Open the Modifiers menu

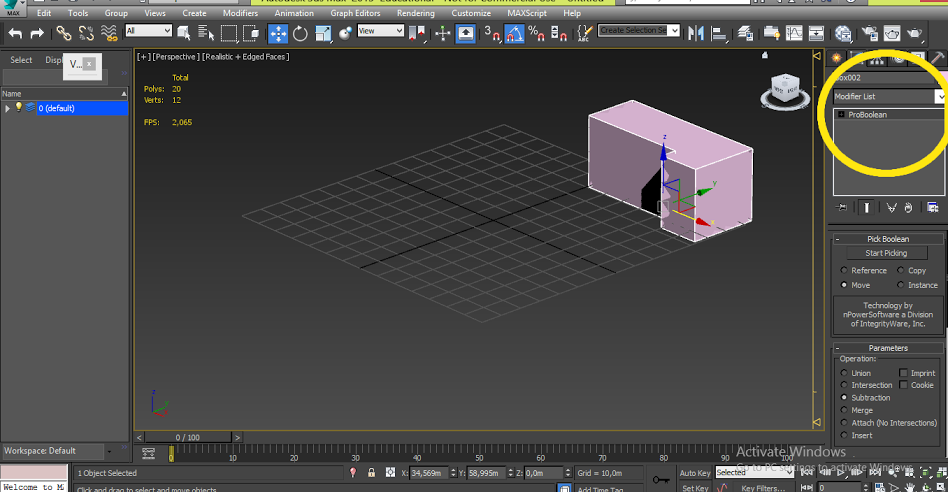240,13
